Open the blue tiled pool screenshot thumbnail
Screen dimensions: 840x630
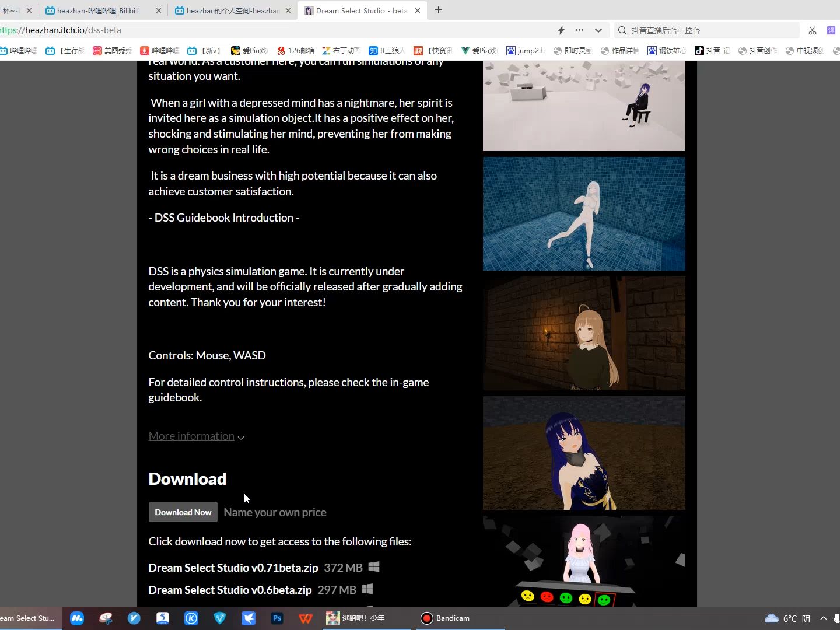[584, 213]
